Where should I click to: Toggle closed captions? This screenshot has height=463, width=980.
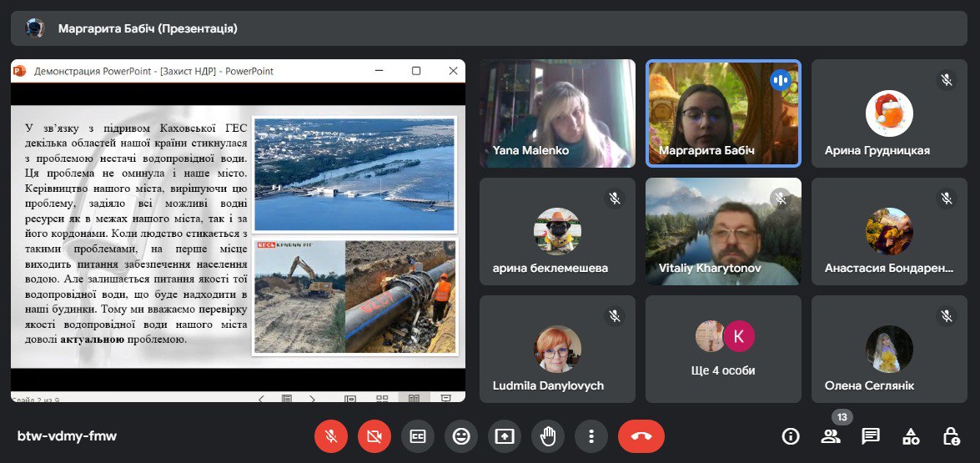click(x=418, y=435)
